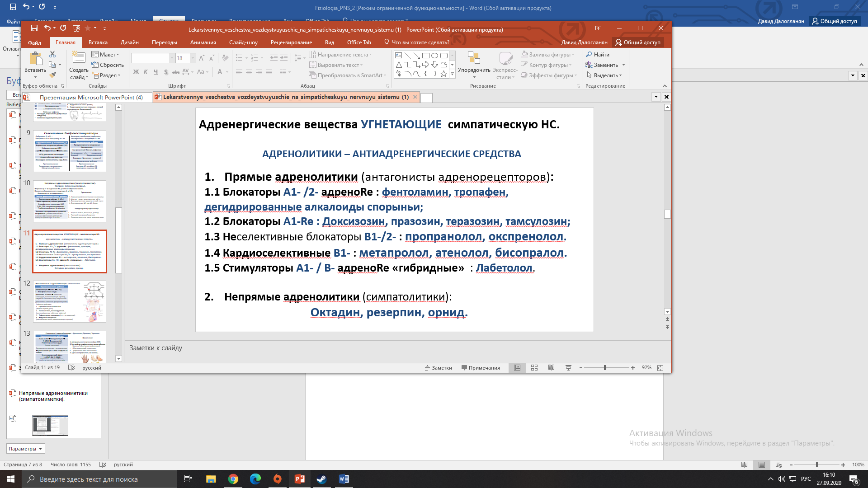Decrease list indent level

[274, 58]
